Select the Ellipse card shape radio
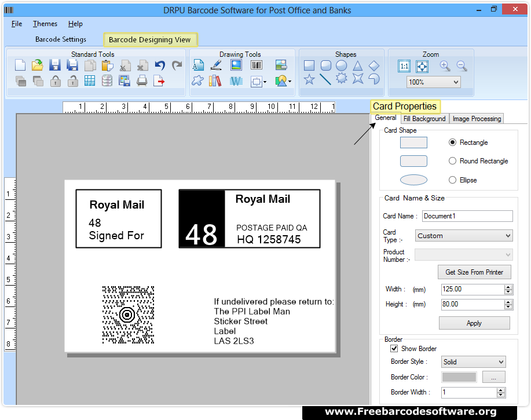 452,180
